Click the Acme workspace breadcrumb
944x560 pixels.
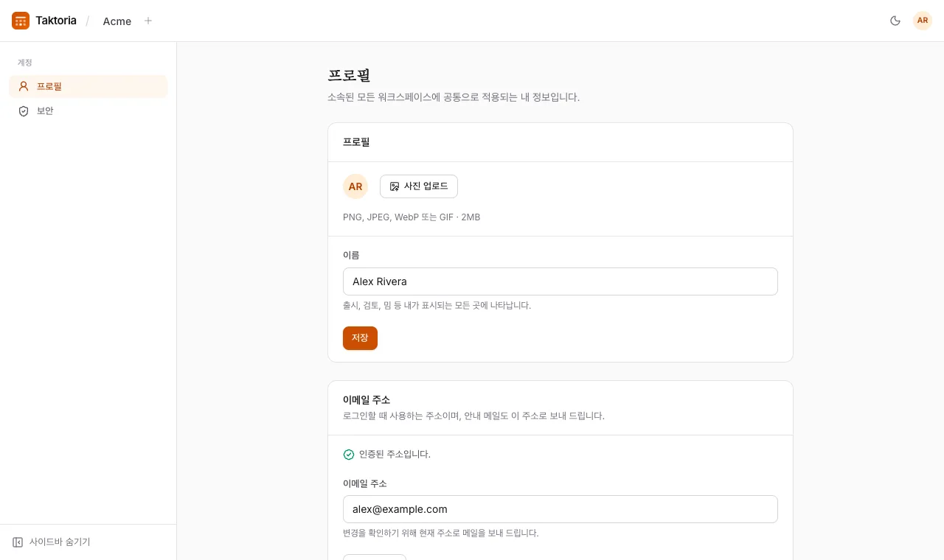(x=117, y=21)
